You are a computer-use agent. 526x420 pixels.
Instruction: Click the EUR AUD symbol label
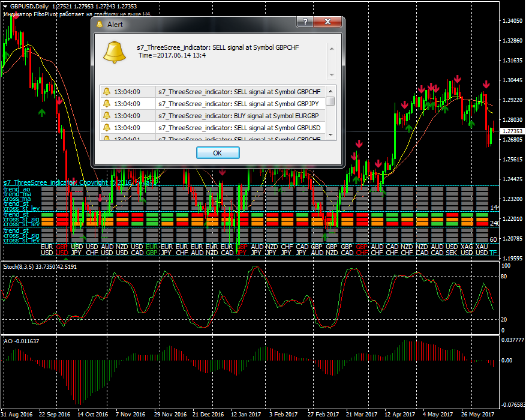pos(197,250)
